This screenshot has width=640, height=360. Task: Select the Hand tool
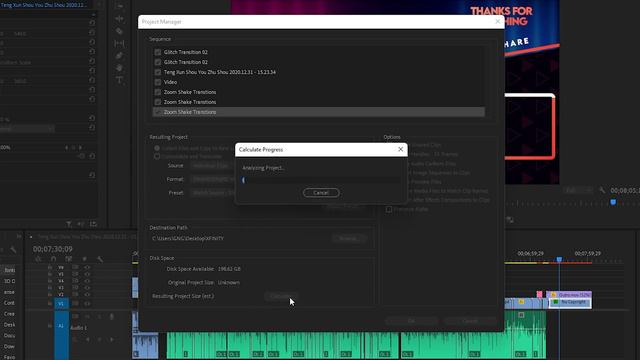pos(119,68)
